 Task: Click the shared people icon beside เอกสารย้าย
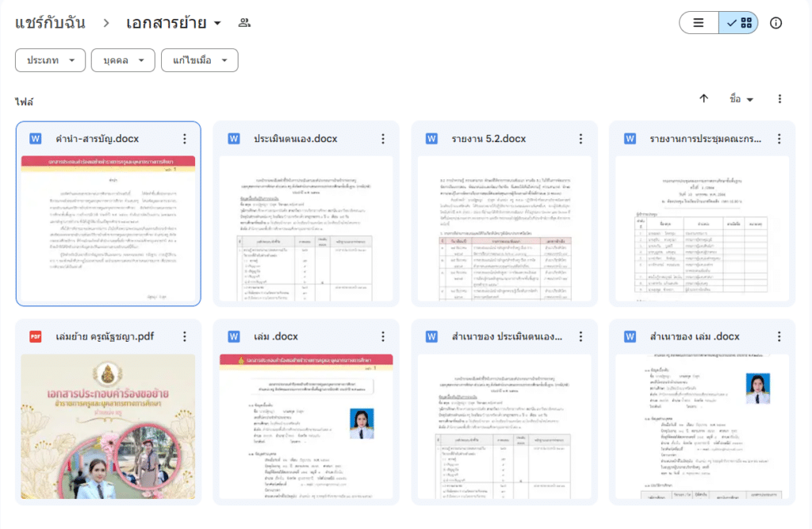coord(244,23)
